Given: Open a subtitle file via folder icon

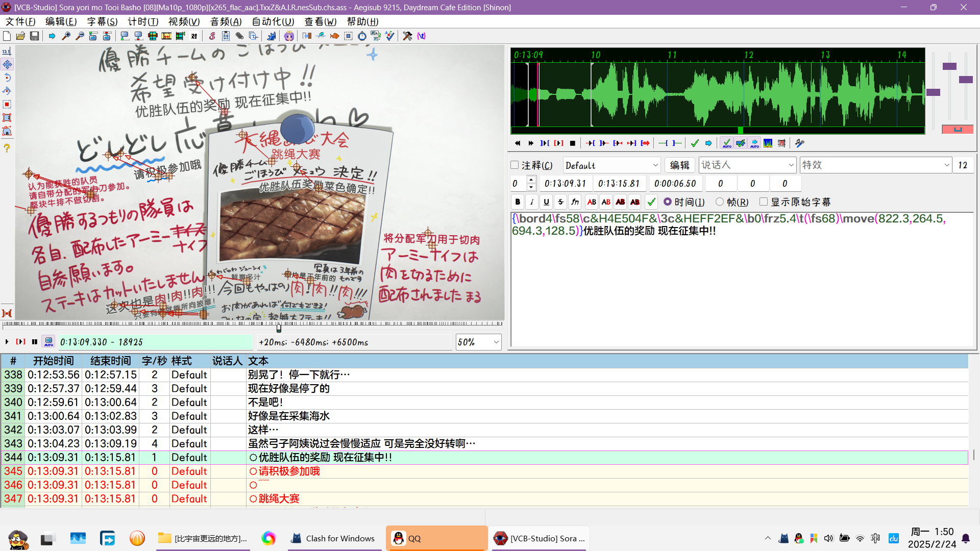Looking at the screenshot, I should 21,36.
